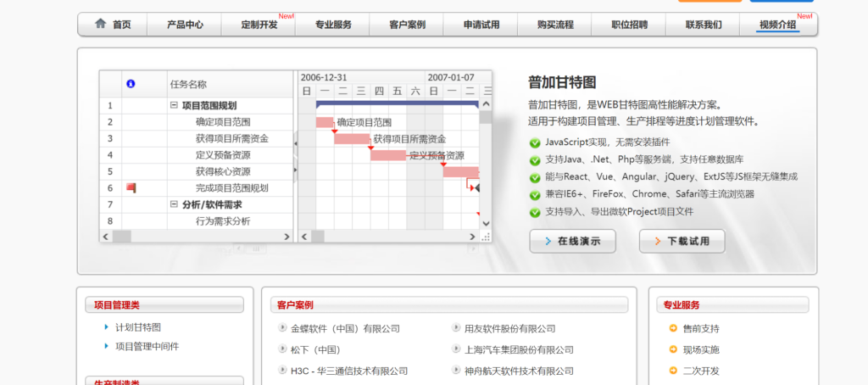Collapse the 项目范围规划 task group

coord(174,106)
